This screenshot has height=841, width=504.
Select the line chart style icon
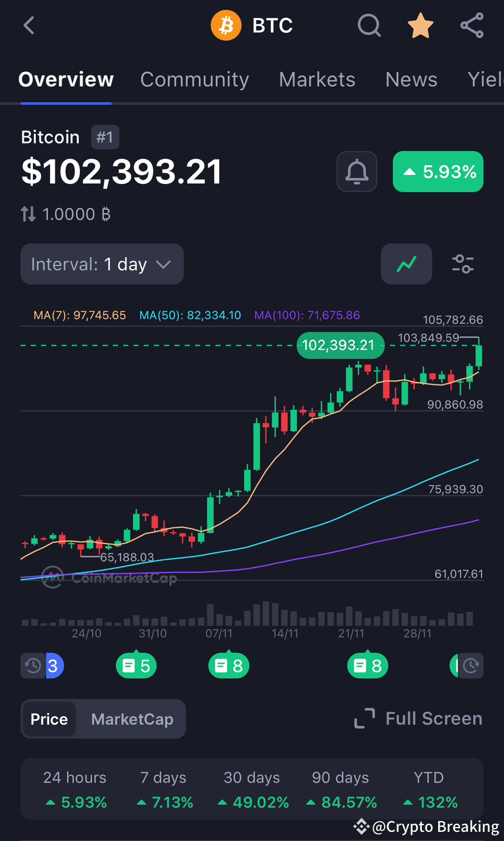point(406,264)
